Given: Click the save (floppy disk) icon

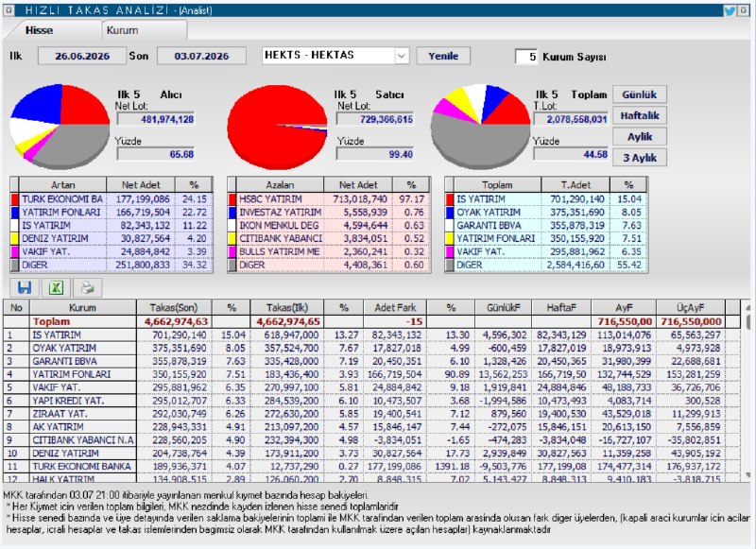Looking at the screenshot, I should point(25,288).
